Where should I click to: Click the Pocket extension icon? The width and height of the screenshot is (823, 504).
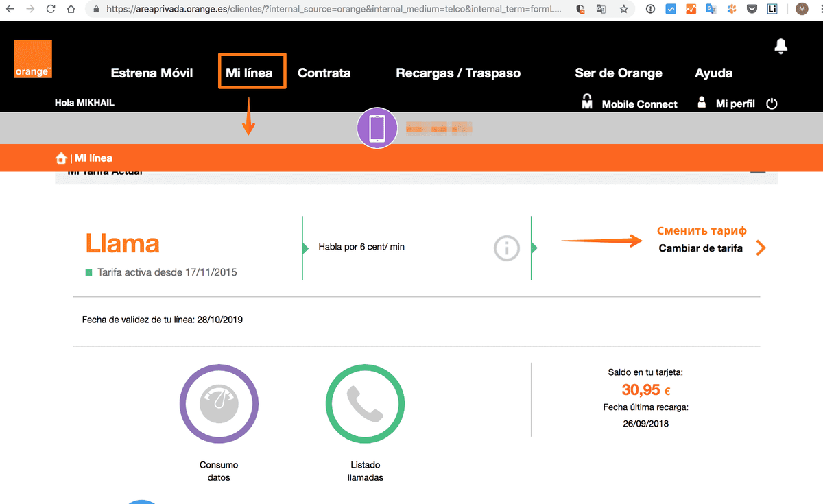[752, 10]
